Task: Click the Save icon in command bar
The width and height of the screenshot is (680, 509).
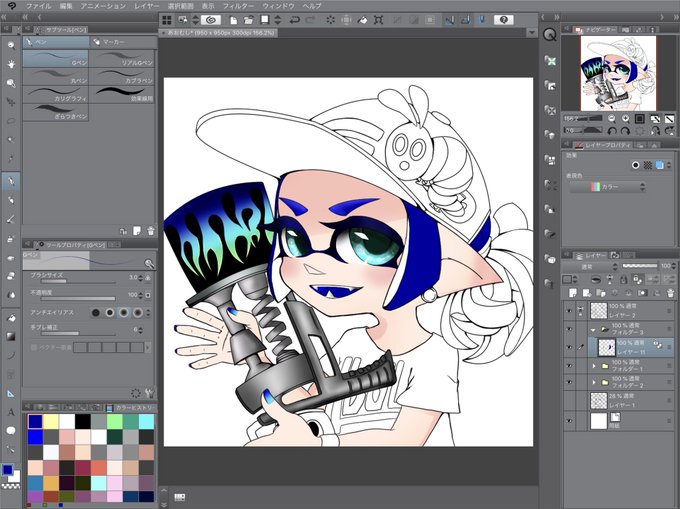Action: click(265, 20)
